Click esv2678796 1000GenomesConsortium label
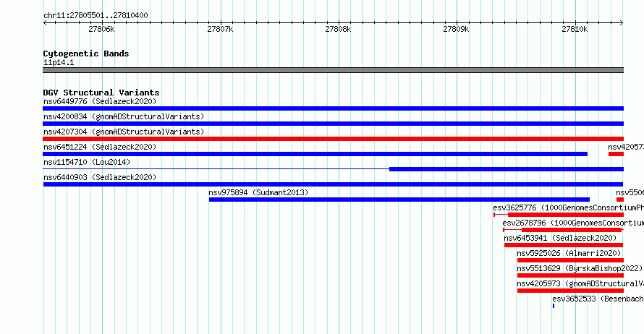Viewport: 644px width, 334px height. (x=573, y=223)
